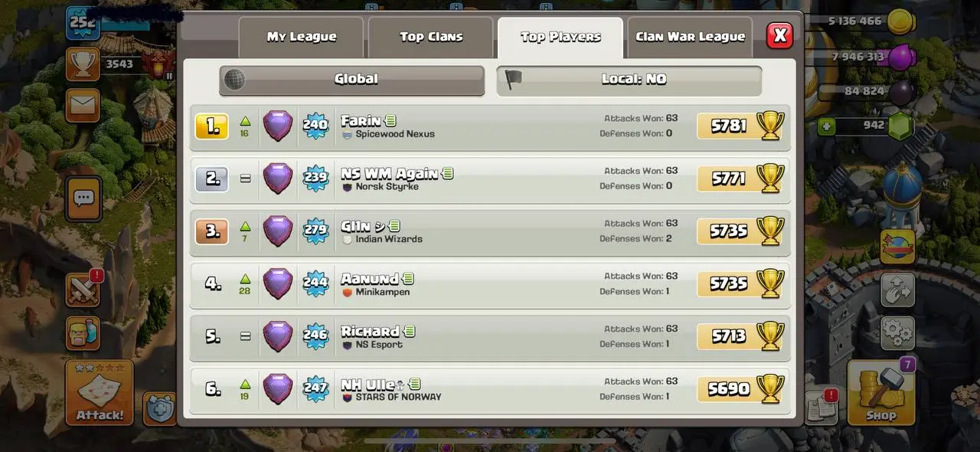Screen dimensions: 980x452
Task: Open clan war crossed swords icon
Action: point(83,290)
